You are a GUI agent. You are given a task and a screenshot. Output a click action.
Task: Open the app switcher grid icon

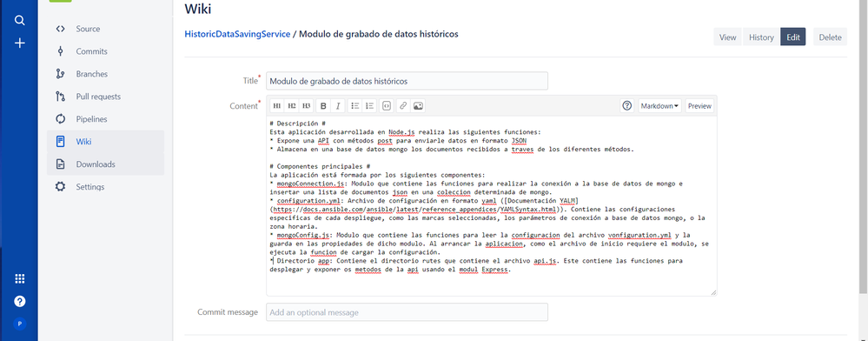pos(20,279)
